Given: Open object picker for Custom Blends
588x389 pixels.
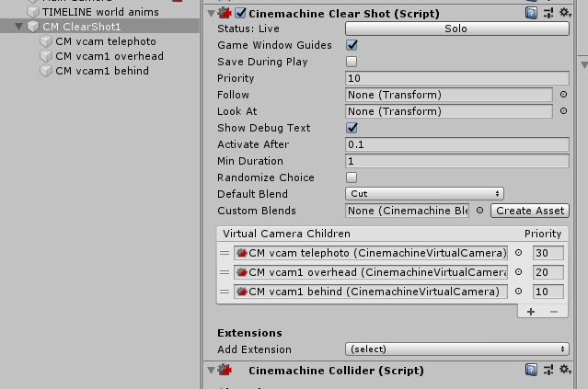Looking at the screenshot, I should [x=479, y=211].
